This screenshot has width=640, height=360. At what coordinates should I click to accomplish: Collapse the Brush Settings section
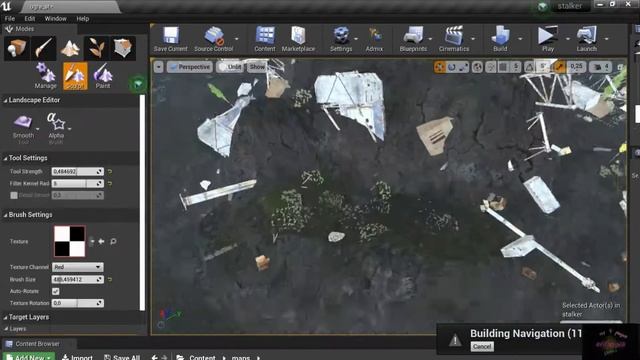(5, 215)
